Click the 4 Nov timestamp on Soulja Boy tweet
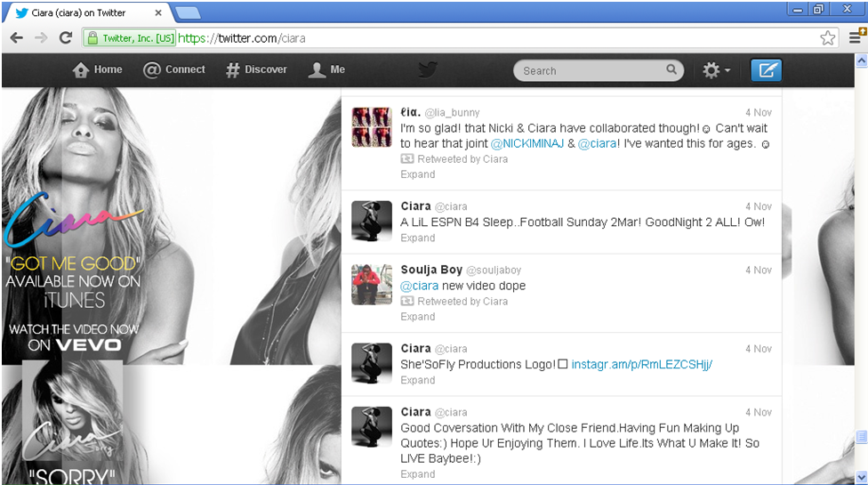868x485 pixels. [759, 271]
